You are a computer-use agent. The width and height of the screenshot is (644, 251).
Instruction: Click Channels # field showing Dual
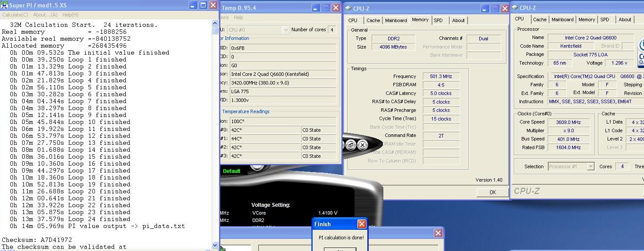[x=484, y=39]
